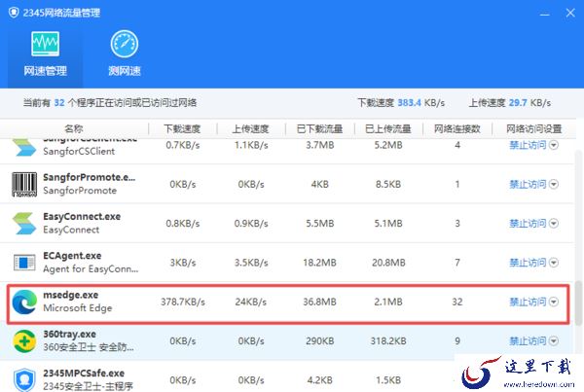This screenshot has height=392, width=584.
Task: Expand access options dropdown for EasyConnect.exe
Action: pyautogui.click(x=554, y=224)
